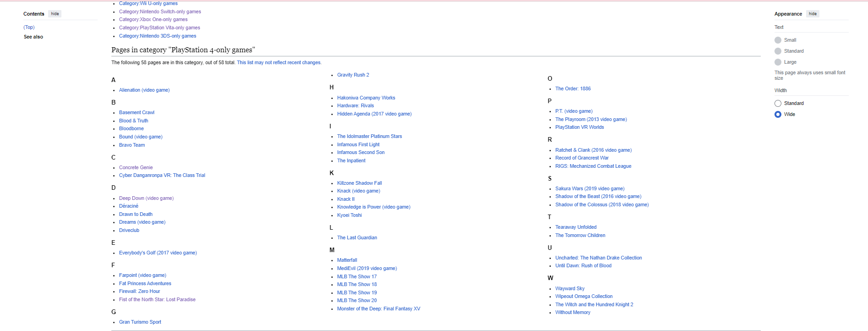This screenshot has height=331, width=868.
Task: Open MLB The Show 19 page
Action: tap(357, 292)
